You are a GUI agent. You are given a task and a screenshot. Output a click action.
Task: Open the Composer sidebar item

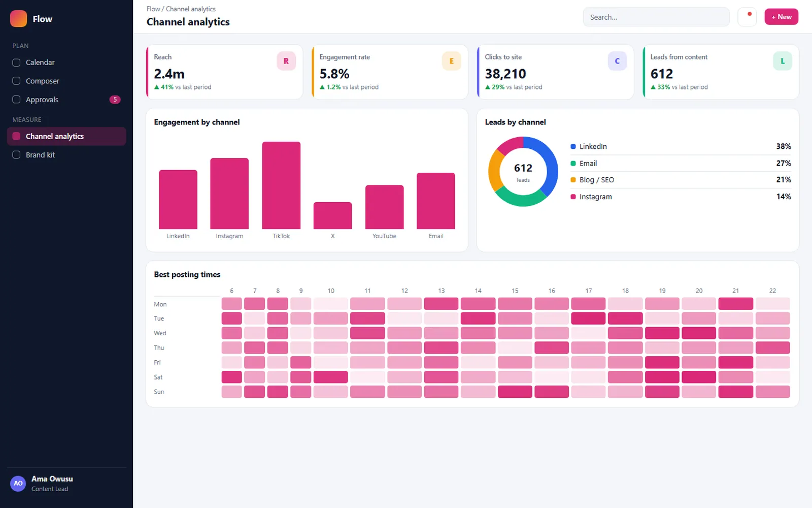(66, 81)
